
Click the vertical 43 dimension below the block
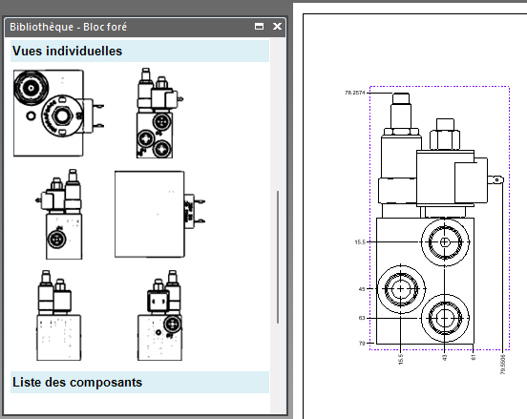tap(445, 358)
